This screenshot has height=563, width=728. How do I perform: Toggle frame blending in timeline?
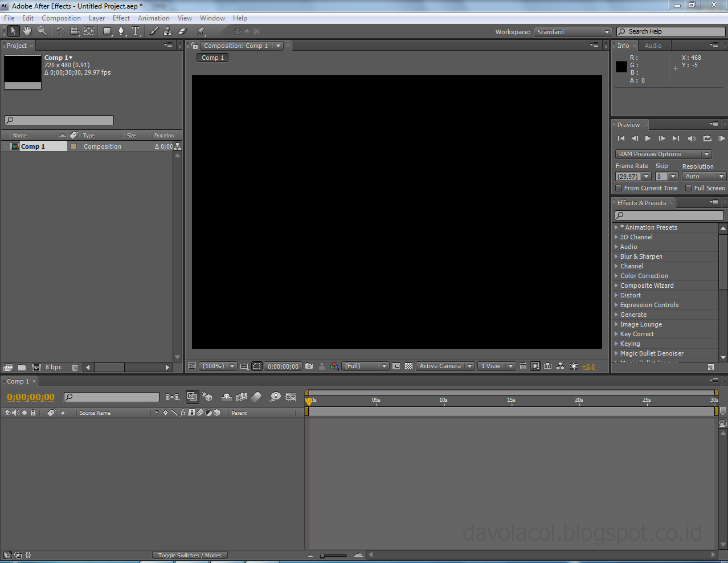pyautogui.click(x=242, y=397)
